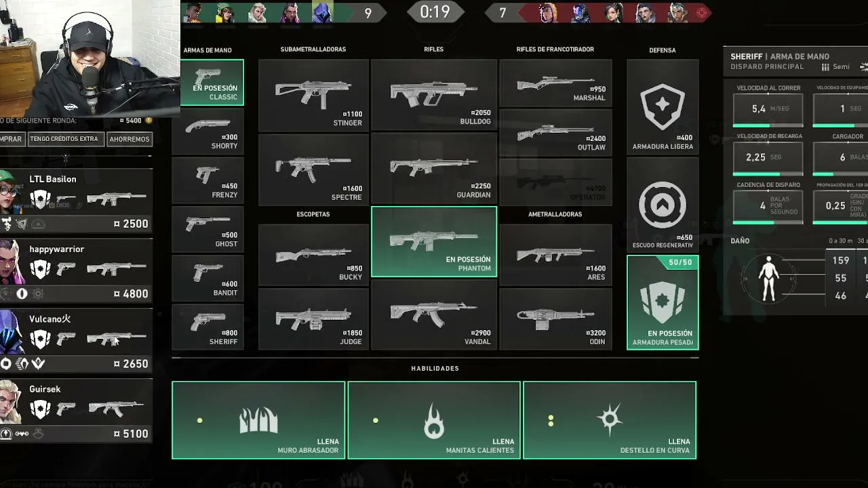Viewport: 868px width, 488px height.
Task: Click the 5400 next-round credits value
Action: tap(134, 121)
